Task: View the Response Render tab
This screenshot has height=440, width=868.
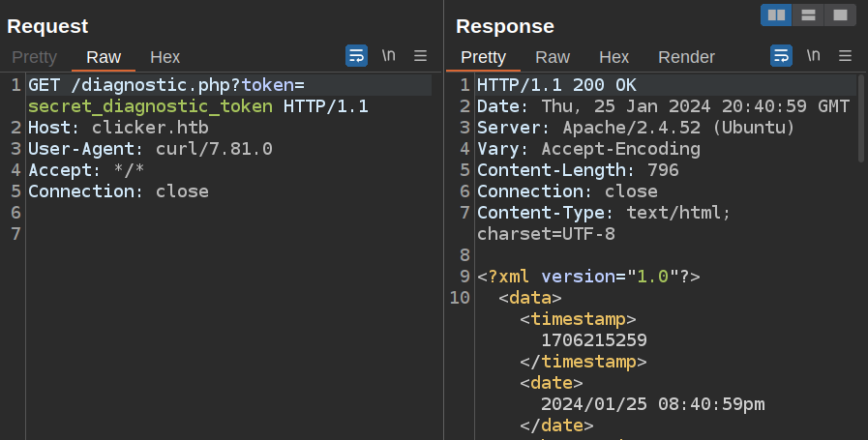Action: coord(686,57)
